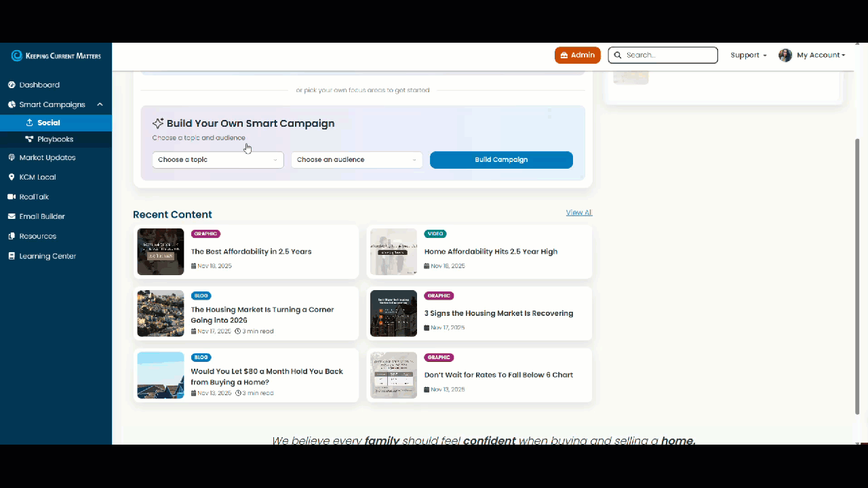Viewport: 868px width, 488px height.
Task: Click the magnifying glass search icon
Action: (x=618, y=55)
